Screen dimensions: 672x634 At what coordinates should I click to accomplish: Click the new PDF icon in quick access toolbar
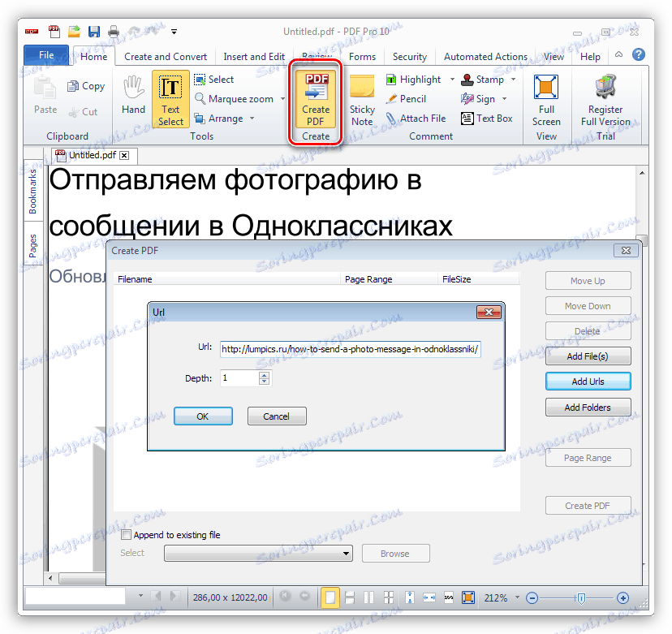pos(54,32)
